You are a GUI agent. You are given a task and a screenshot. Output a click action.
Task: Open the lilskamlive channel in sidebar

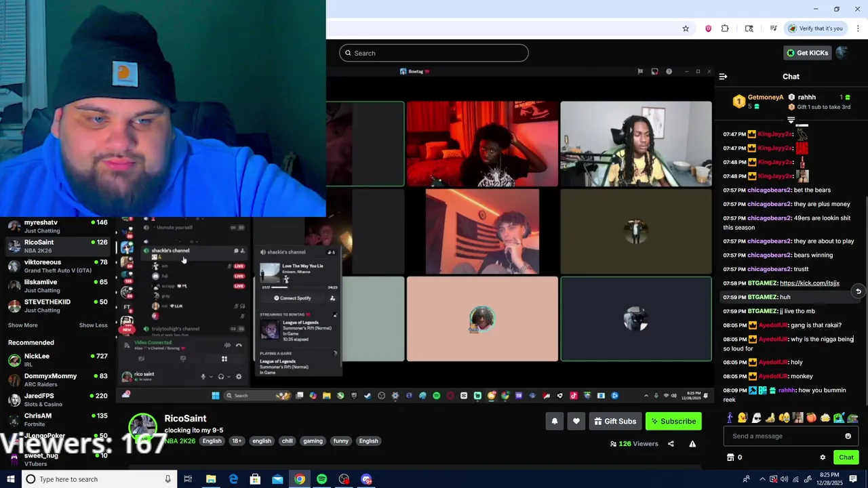coord(58,285)
